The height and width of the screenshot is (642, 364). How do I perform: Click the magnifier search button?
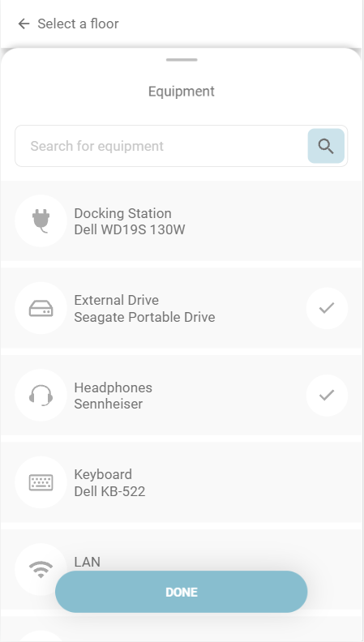click(326, 146)
